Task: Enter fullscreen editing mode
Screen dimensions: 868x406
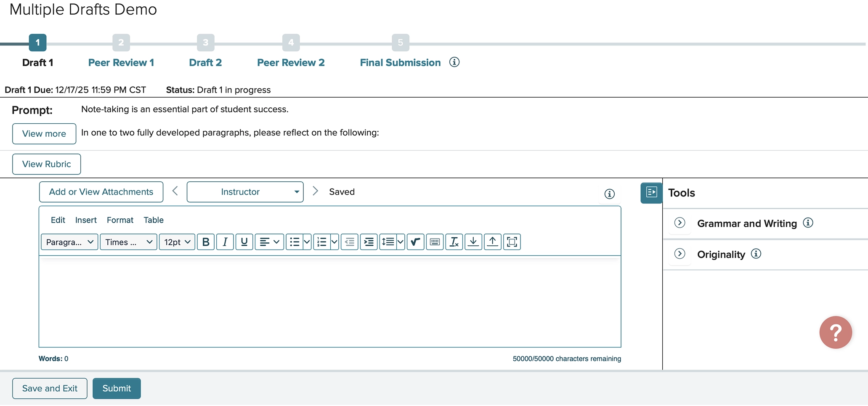Action: (512, 242)
